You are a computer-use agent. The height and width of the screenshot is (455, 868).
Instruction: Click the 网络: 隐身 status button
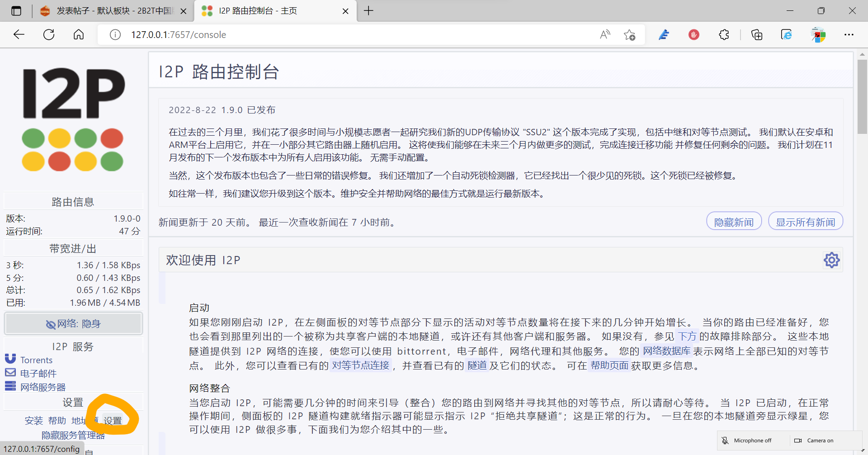point(73,323)
